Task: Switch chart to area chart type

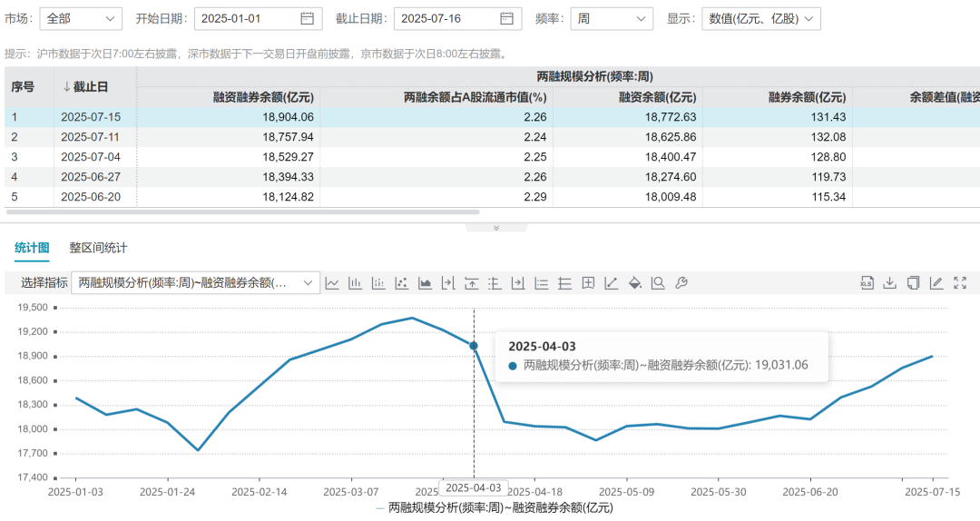Action: click(425, 283)
